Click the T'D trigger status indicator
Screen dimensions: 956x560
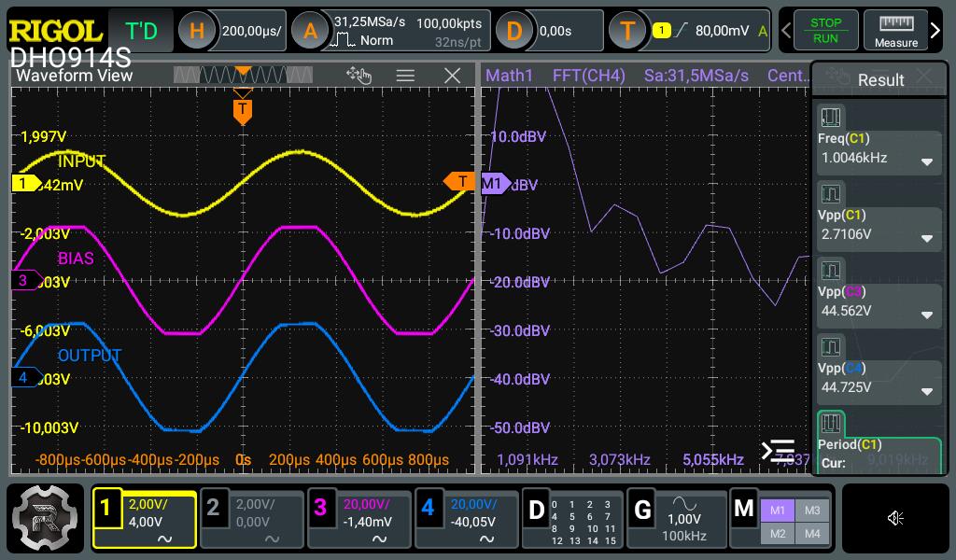tap(142, 31)
